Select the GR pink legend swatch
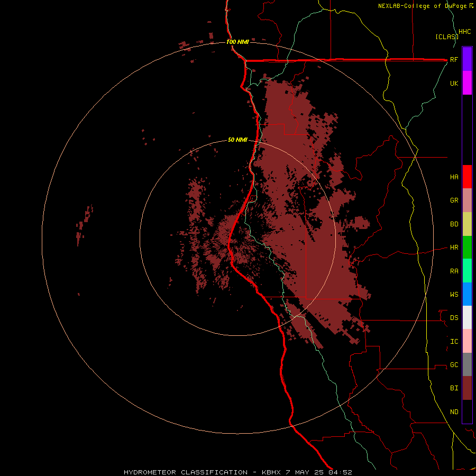Image resolution: width=476 pixels, height=476 pixels. 467,200
